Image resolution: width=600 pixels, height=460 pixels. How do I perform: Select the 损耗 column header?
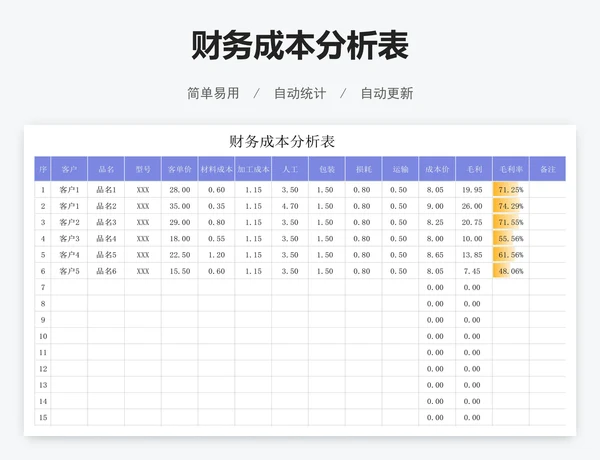364,169
